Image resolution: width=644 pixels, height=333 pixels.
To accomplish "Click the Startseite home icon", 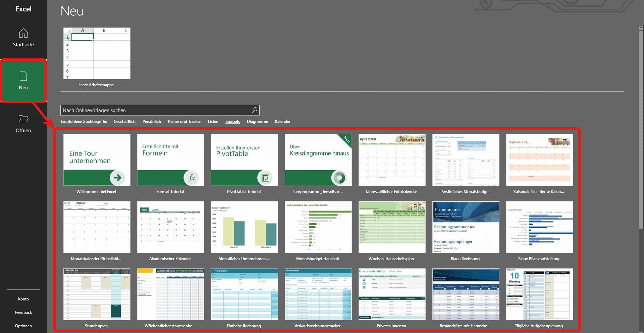I will point(23,33).
